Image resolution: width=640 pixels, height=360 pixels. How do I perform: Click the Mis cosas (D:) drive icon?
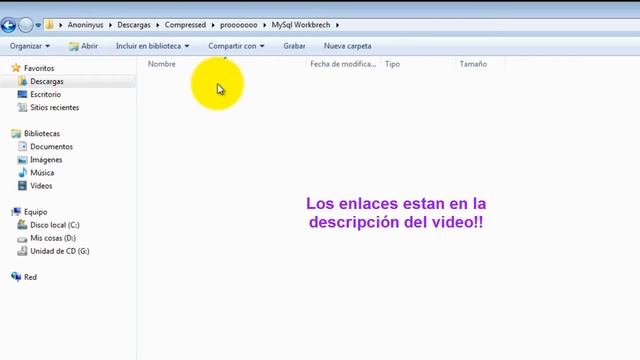point(22,238)
